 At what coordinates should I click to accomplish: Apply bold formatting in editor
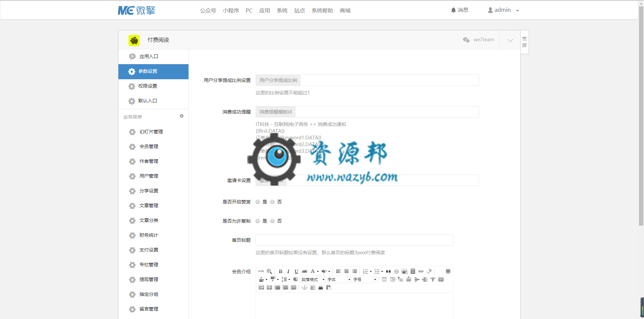pos(280,271)
